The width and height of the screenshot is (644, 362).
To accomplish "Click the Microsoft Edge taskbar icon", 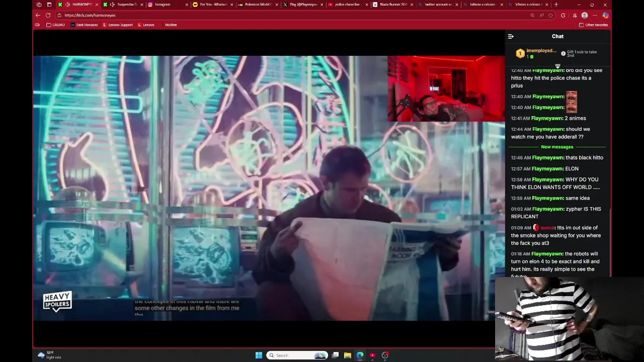I will tap(360, 355).
